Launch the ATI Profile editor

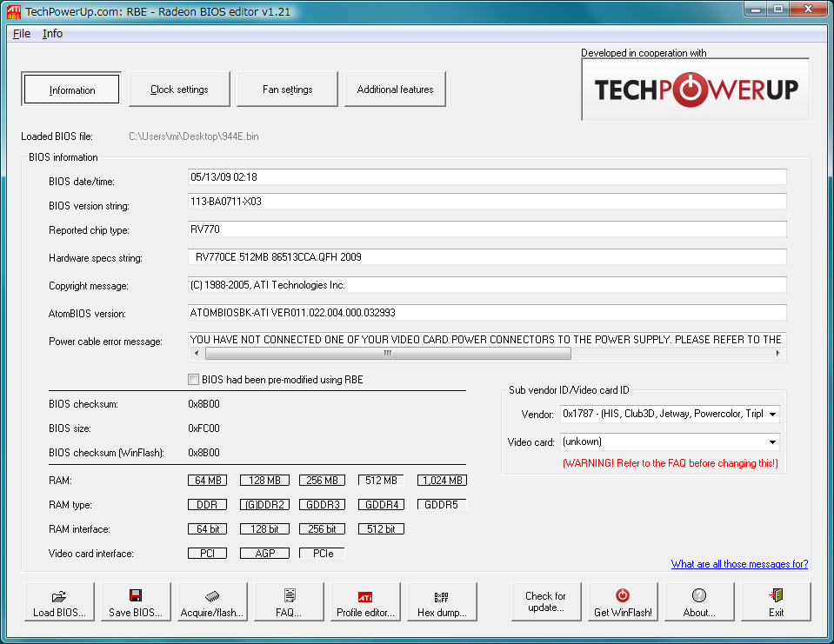tap(365, 601)
